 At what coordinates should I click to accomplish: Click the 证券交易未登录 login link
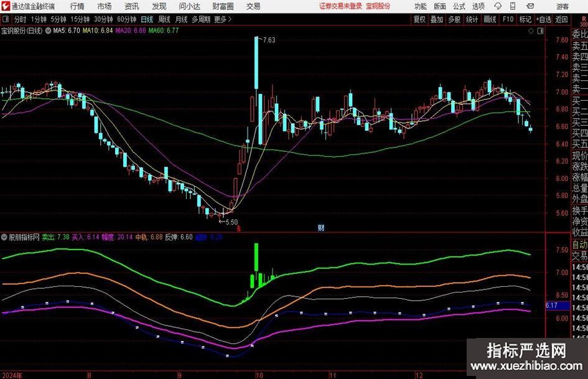coord(340,6)
